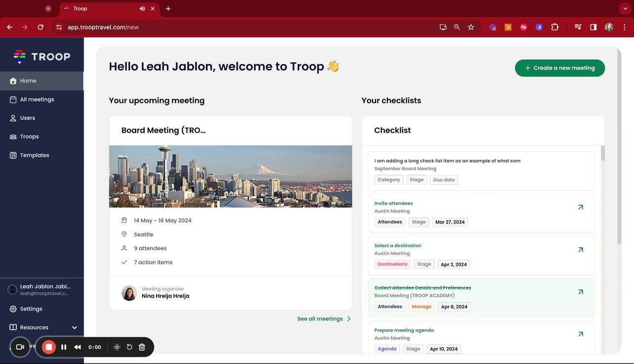
Task: Mute the Troop tab audio icon
Action: tap(142, 8)
